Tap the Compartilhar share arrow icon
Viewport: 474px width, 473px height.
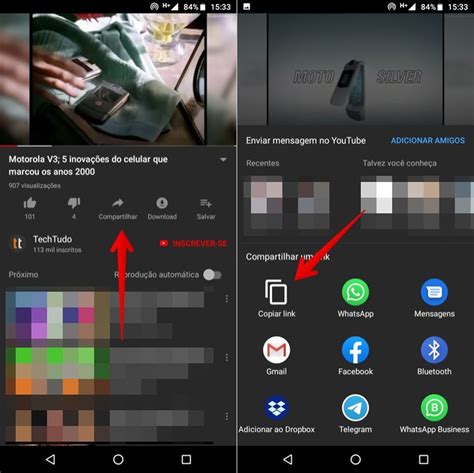pyautogui.click(x=118, y=203)
